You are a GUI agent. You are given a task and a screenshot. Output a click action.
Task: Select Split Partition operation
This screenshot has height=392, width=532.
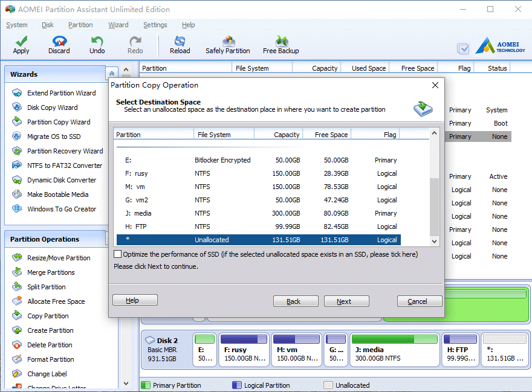coord(47,287)
